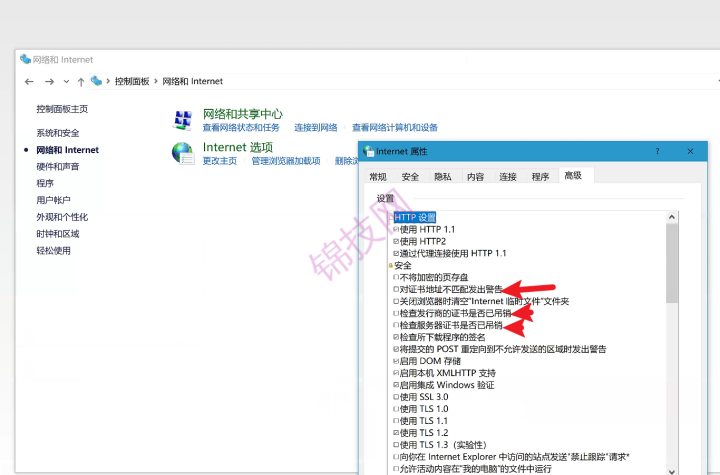Image resolution: width=720 pixels, height=475 pixels.
Task: Click the help question mark in Internet 属性
Action: click(x=657, y=151)
